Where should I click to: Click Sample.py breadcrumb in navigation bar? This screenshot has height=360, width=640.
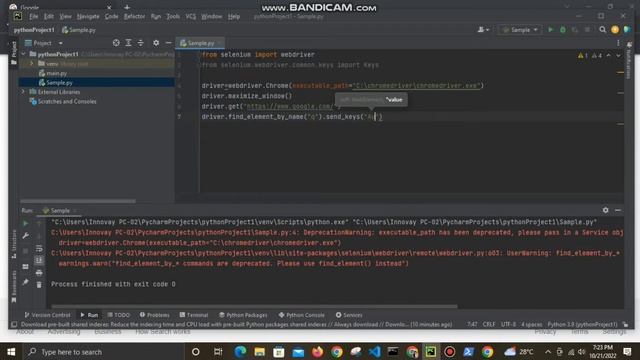point(79,30)
